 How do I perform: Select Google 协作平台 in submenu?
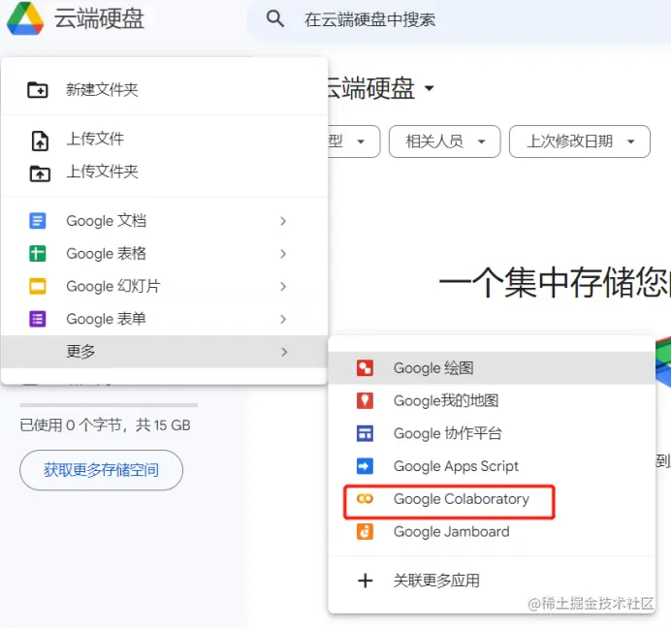click(x=492, y=433)
